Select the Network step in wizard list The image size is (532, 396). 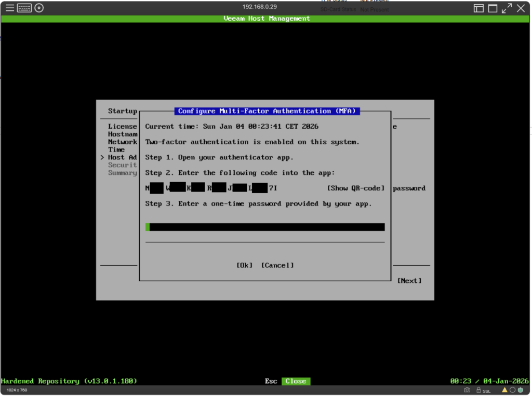(123, 142)
